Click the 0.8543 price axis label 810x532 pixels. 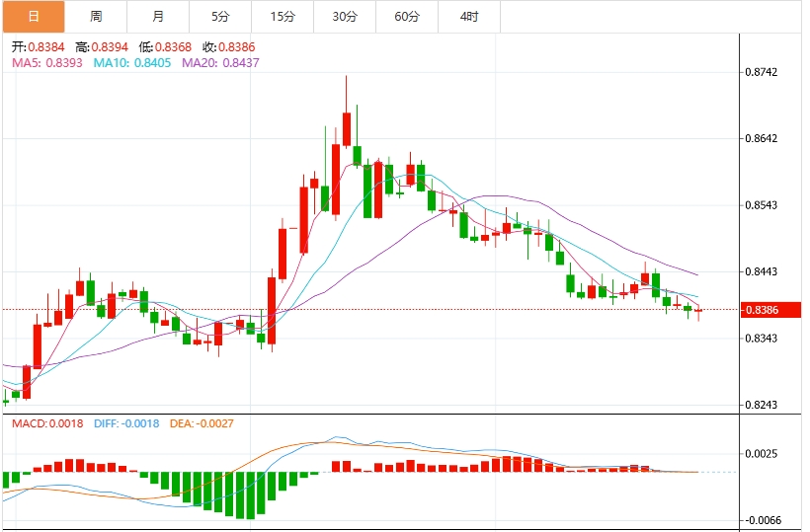tap(761, 205)
